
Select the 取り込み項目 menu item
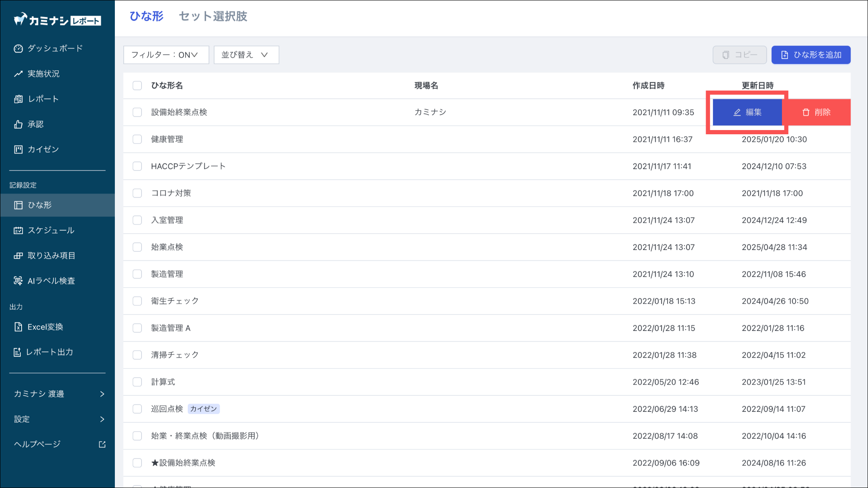(x=51, y=255)
